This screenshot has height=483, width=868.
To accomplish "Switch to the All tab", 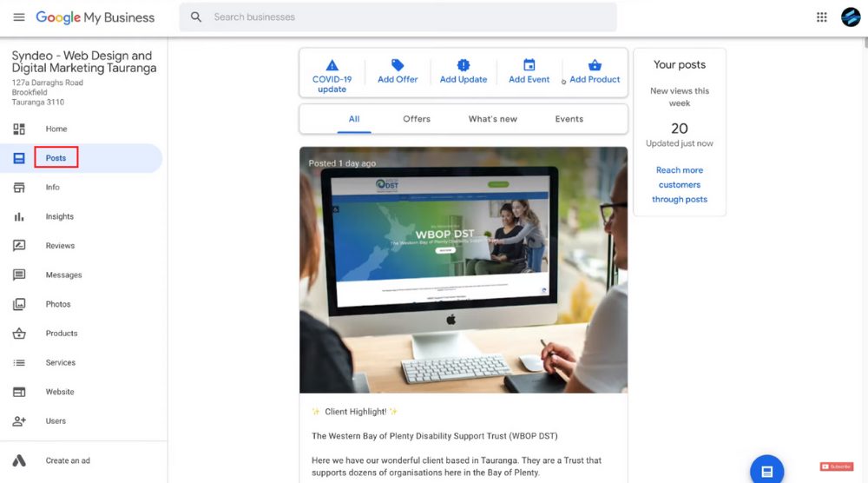I will [354, 119].
